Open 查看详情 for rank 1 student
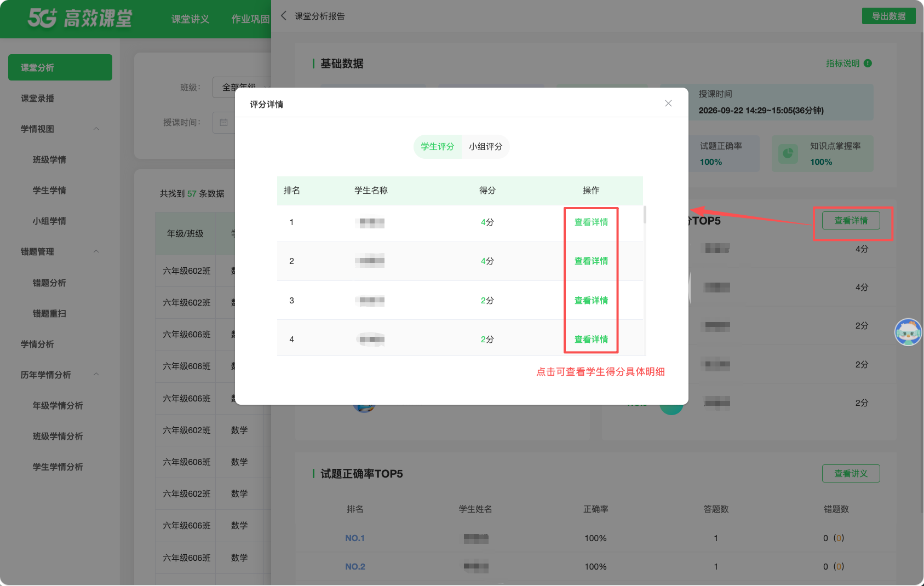Screen dimensions: 924x586 591,222
